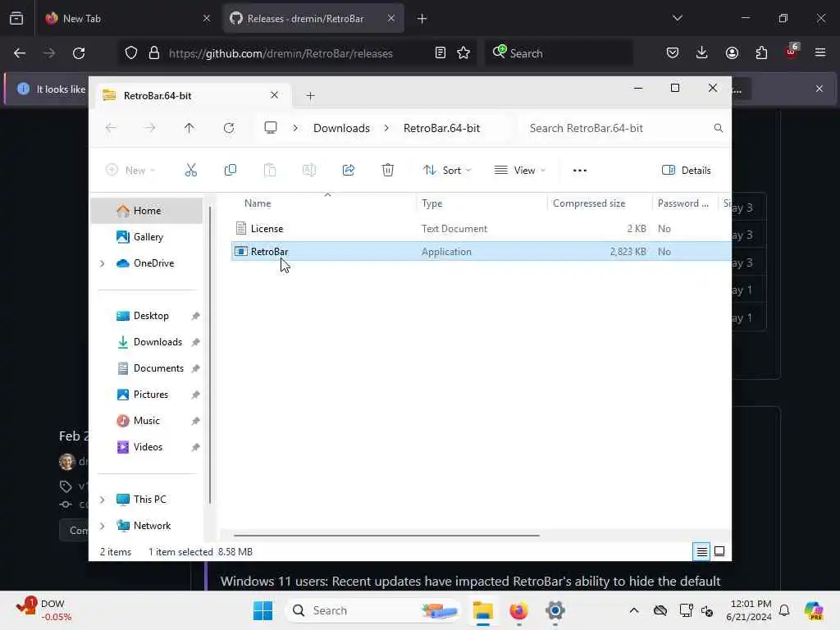The image size is (840, 630).
Task: Click RetroBar.64-bit breadcrumb segment
Action: click(441, 128)
